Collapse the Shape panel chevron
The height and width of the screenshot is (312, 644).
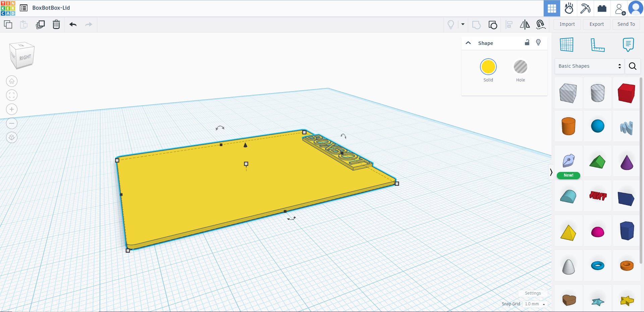468,43
